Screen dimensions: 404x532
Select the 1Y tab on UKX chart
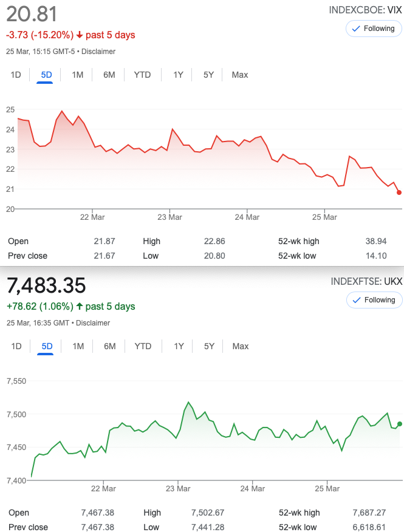pos(179,346)
